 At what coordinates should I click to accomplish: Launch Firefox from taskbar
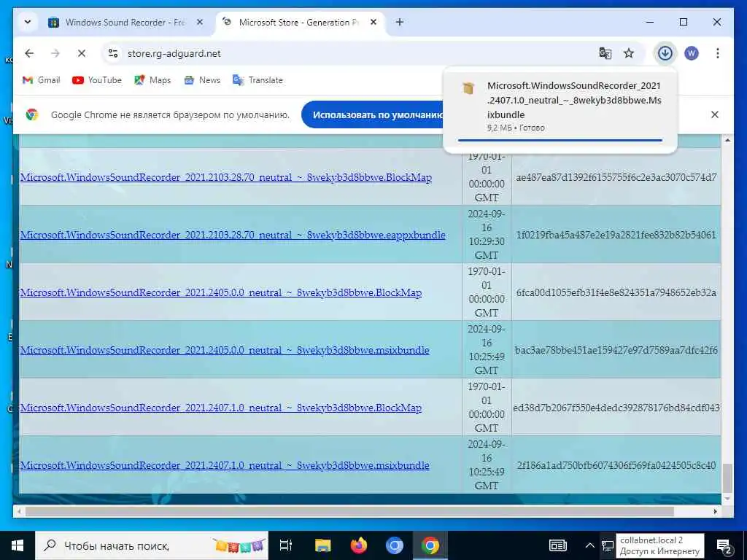tap(358, 545)
